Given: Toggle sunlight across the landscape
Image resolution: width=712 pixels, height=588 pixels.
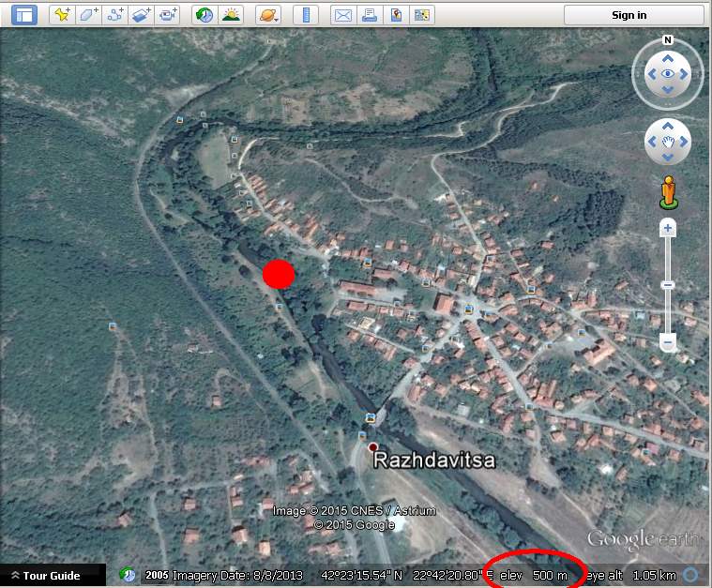Looking at the screenshot, I should [x=230, y=15].
